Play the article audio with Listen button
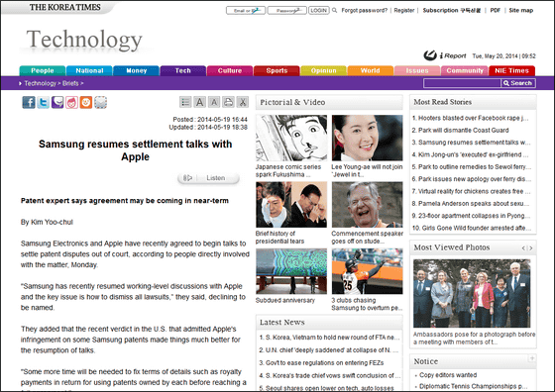The image size is (555, 392). click(208, 178)
